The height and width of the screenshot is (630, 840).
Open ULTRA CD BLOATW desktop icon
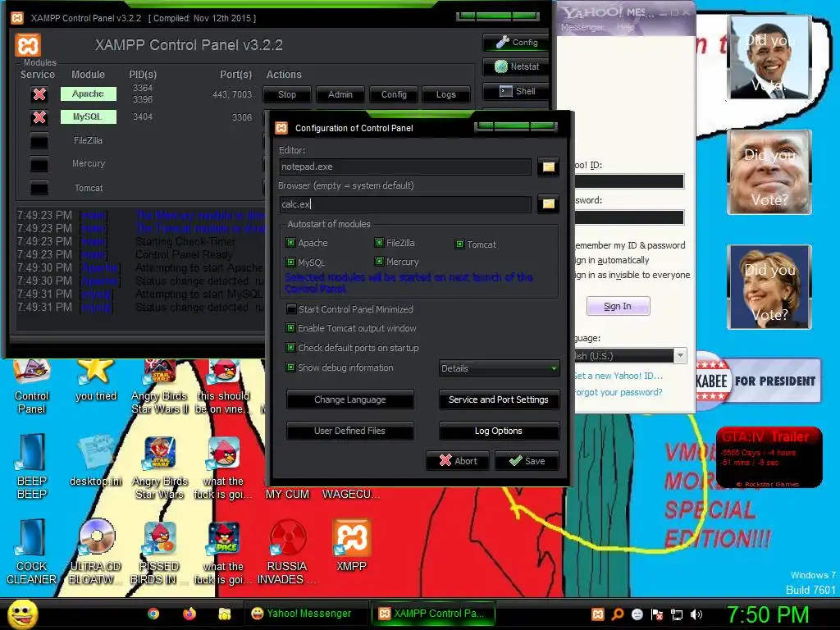point(96,552)
